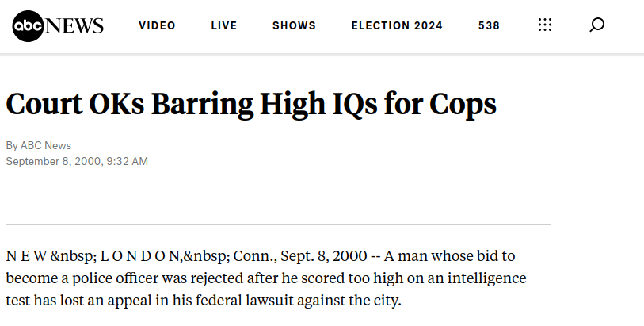Image resolution: width=644 pixels, height=326 pixels.
Task: Open the VIDEO navigation item
Action: pyautogui.click(x=157, y=25)
